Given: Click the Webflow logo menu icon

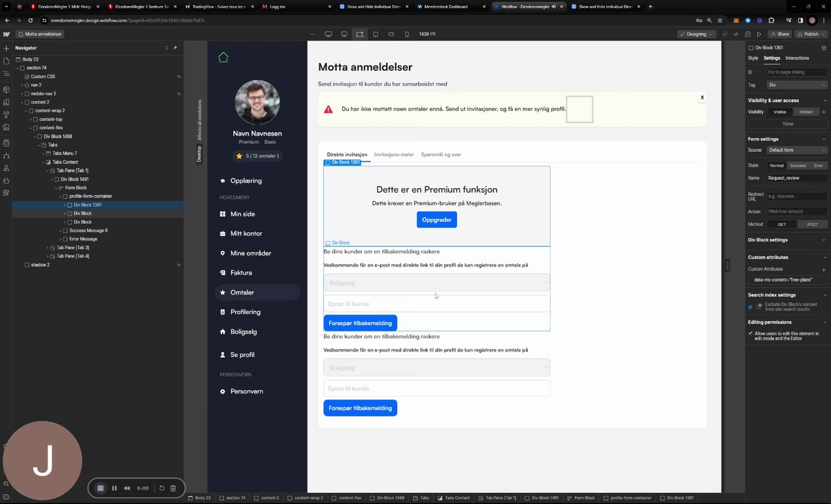Looking at the screenshot, I should [6, 34].
